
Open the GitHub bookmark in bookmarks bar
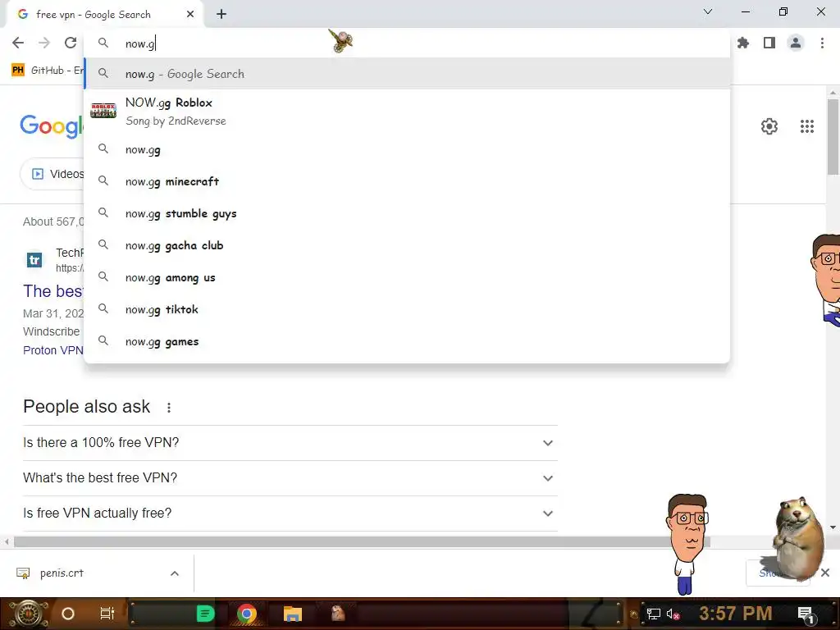(48, 71)
